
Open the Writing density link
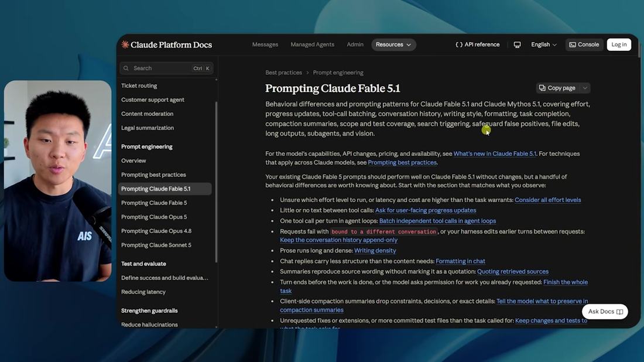[x=375, y=250]
